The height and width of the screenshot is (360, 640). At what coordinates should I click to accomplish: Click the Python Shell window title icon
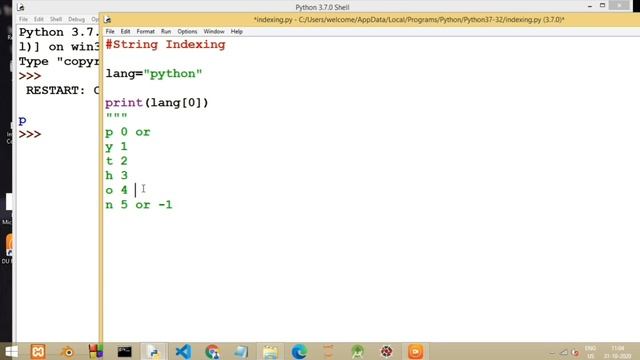[21, 7]
